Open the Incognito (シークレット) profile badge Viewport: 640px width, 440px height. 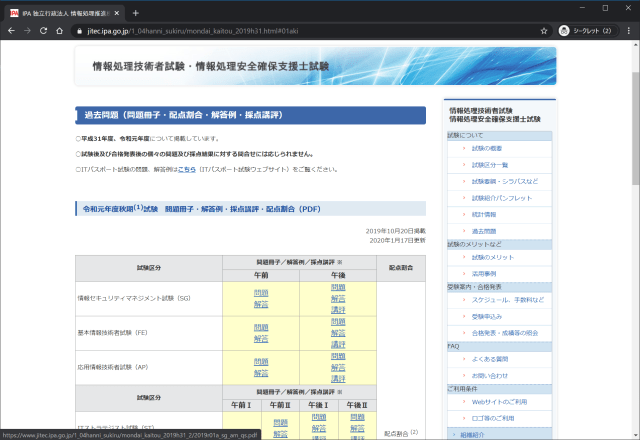click(x=588, y=31)
